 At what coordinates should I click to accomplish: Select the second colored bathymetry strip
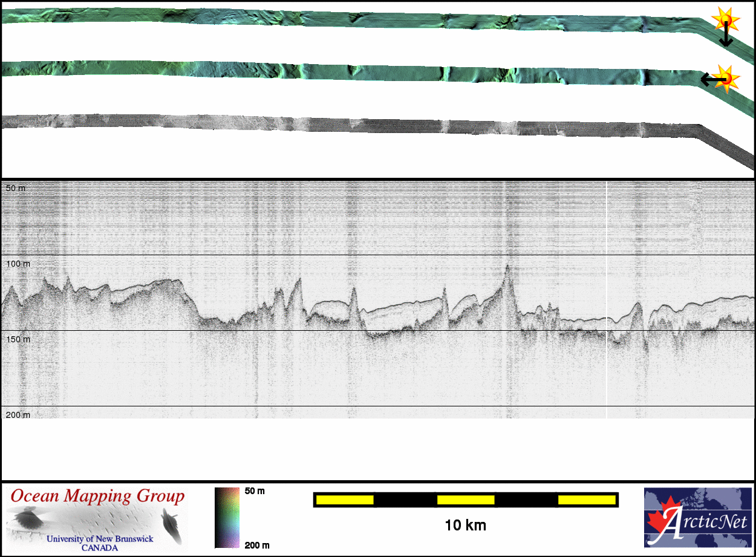tap(363, 71)
